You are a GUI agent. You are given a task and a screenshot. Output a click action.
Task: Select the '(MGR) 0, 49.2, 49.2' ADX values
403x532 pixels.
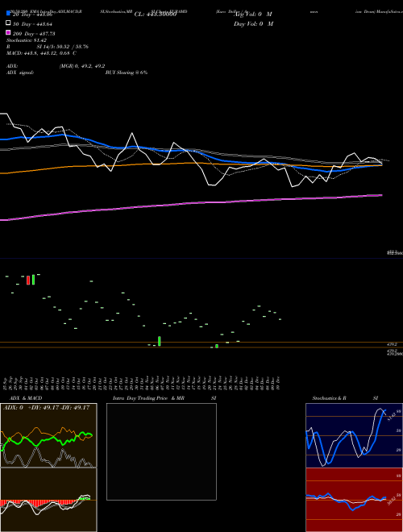(82, 66)
